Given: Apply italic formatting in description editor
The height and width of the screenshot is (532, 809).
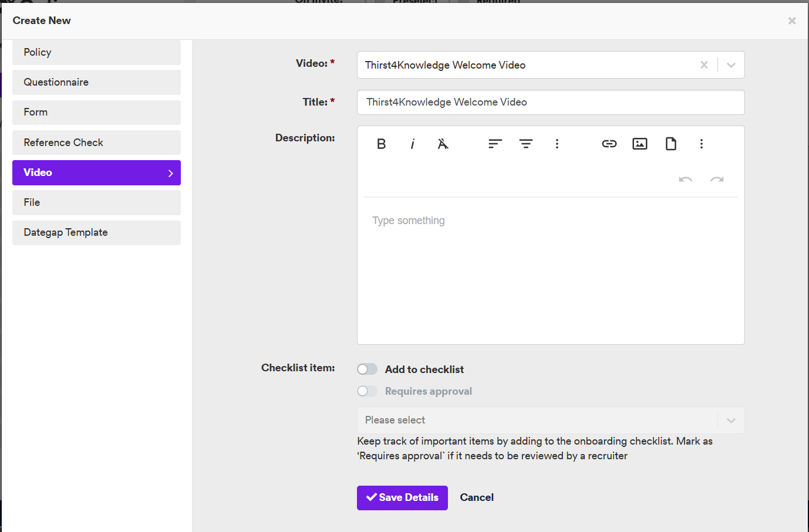Looking at the screenshot, I should point(413,144).
